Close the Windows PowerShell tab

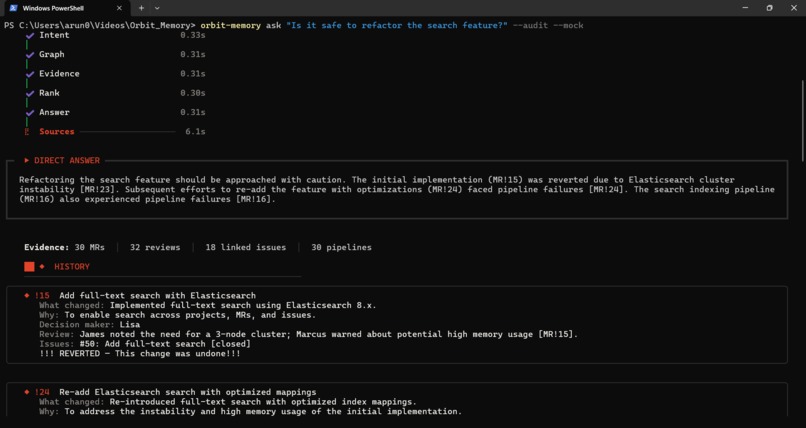(x=119, y=8)
